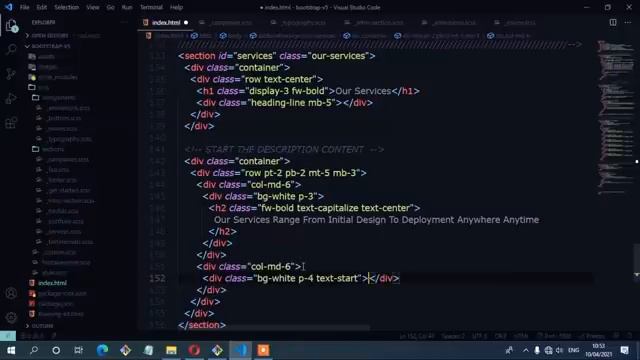Click the 'bg-white p-4 text-start' class value
This screenshot has height=360, width=640.
pos(307,278)
